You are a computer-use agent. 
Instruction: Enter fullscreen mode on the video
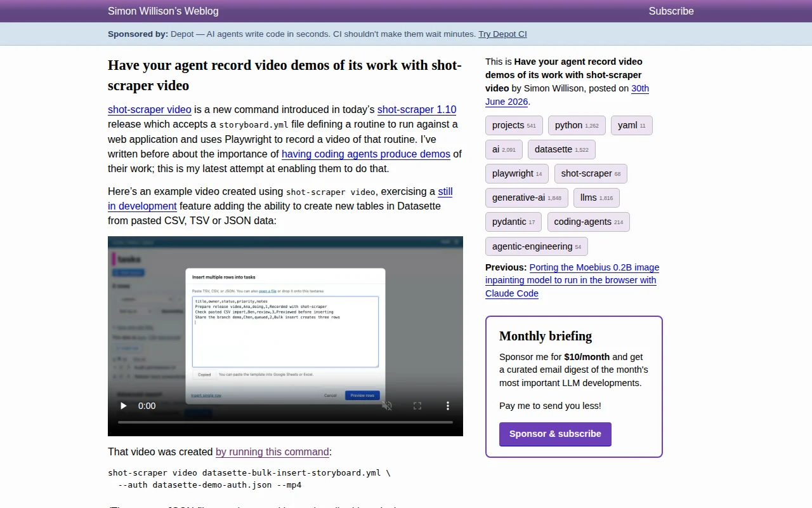(417, 406)
